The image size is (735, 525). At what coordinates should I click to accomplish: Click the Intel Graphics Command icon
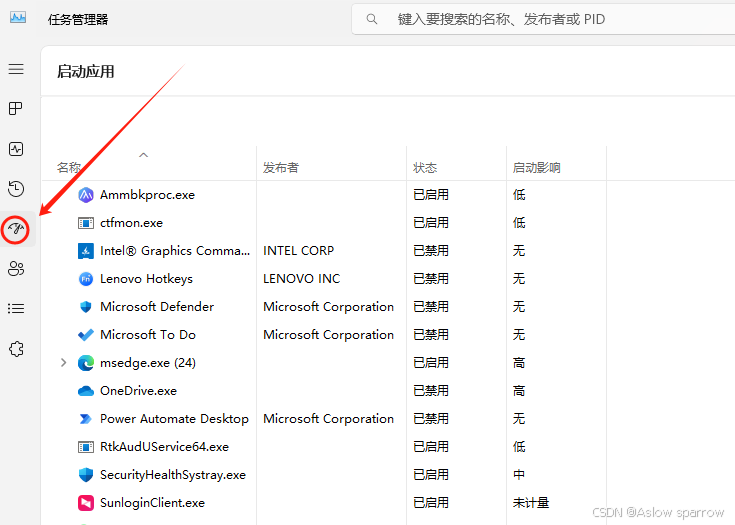point(86,251)
